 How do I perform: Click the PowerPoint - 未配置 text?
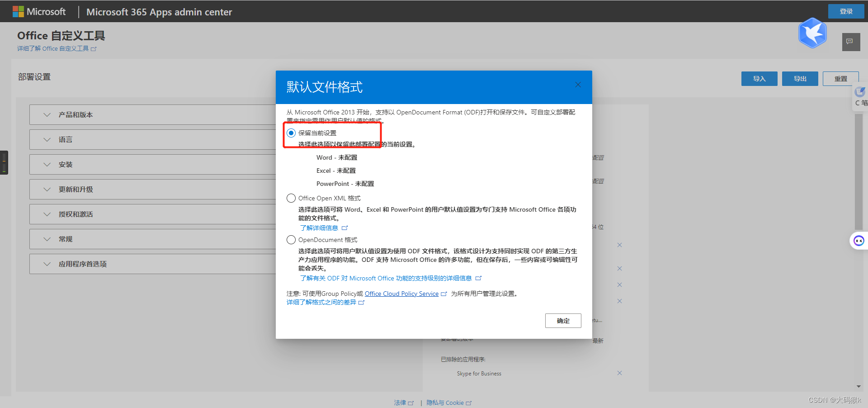345,184
